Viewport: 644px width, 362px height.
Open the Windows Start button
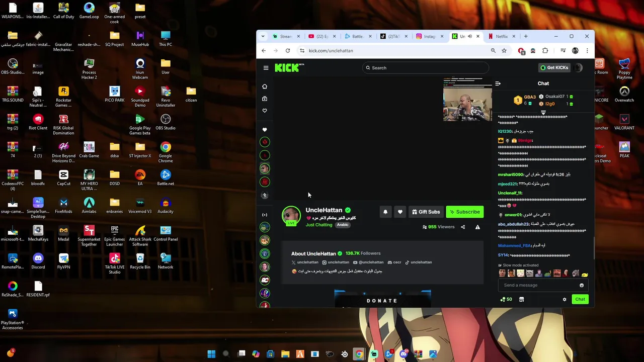(211, 354)
